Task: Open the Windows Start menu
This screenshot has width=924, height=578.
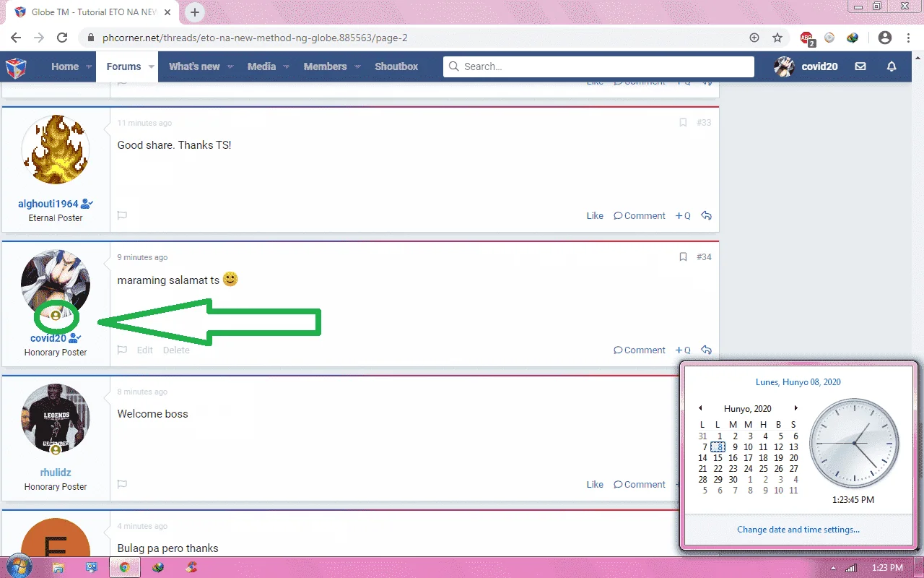Action: [18, 567]
